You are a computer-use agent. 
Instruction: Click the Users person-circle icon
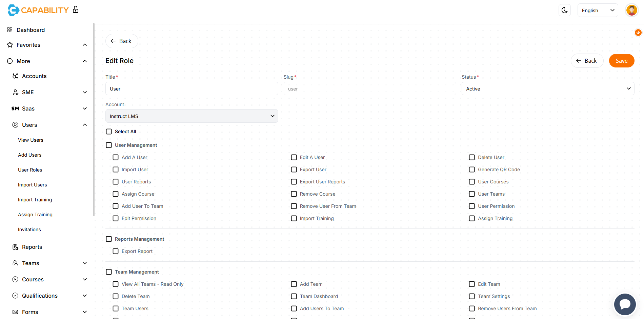tap(15, 125)
